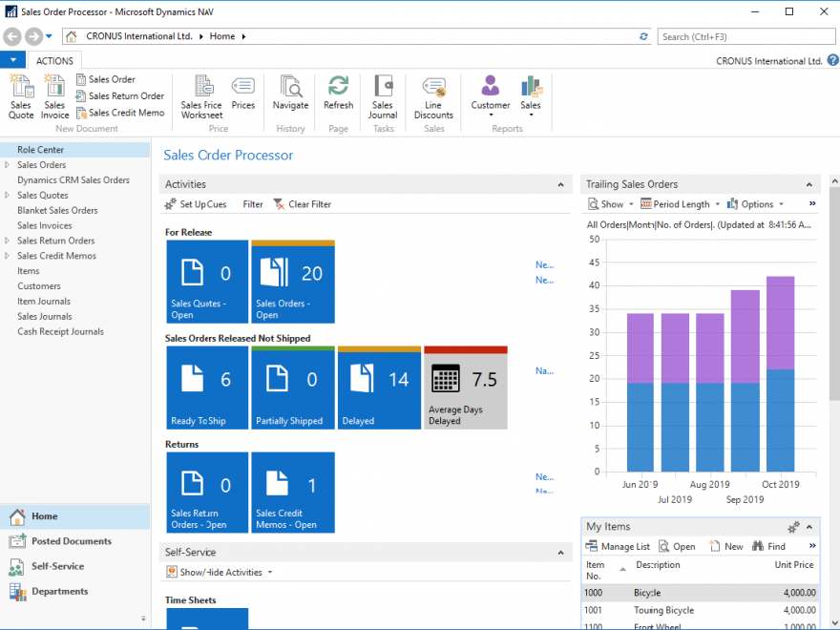This screenshot has width=840, height=630.
Task: Open Cash Receipt Journals
Action: pos(60,331)
